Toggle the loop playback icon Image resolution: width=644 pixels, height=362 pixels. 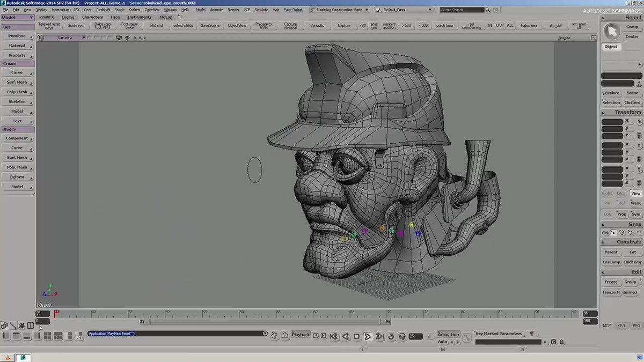(x=391, y=336)
